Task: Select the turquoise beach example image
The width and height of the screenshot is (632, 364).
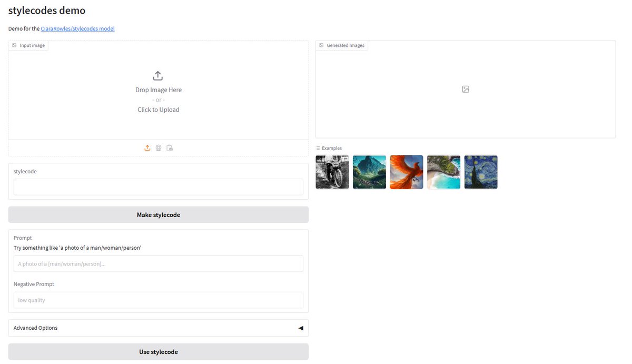Action: tap(443, 172)
